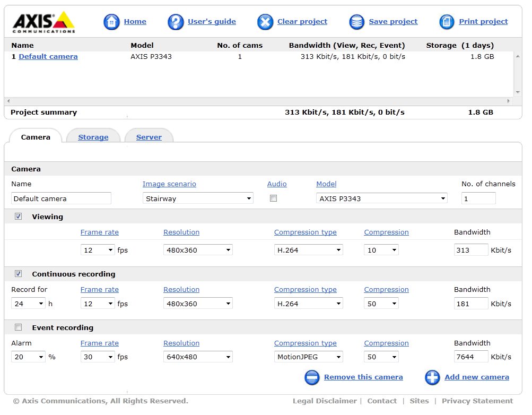532x415 pixels.
Task: Click Viewing Compression type help link
Action: tap(306, 232)
